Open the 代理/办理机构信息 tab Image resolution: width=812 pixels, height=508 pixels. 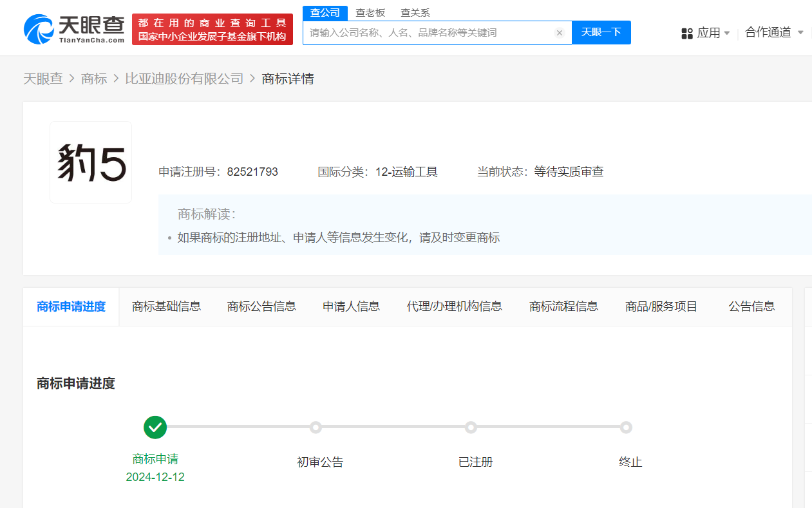(454, 306)
